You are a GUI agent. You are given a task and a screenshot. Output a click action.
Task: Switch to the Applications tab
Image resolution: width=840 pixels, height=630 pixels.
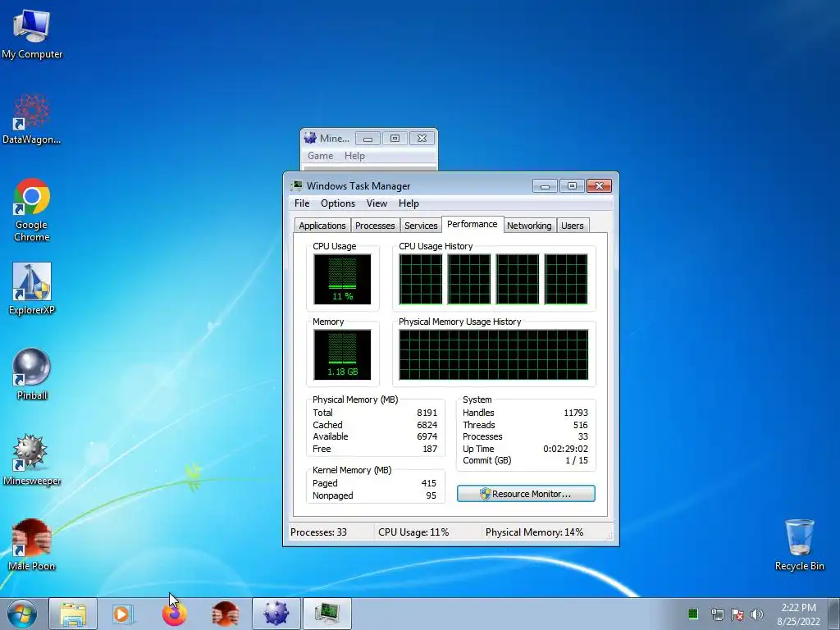322,226
